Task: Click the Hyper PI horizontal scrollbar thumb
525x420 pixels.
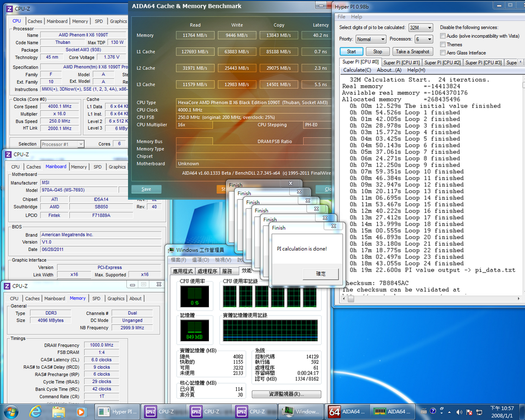Action: 351,299
